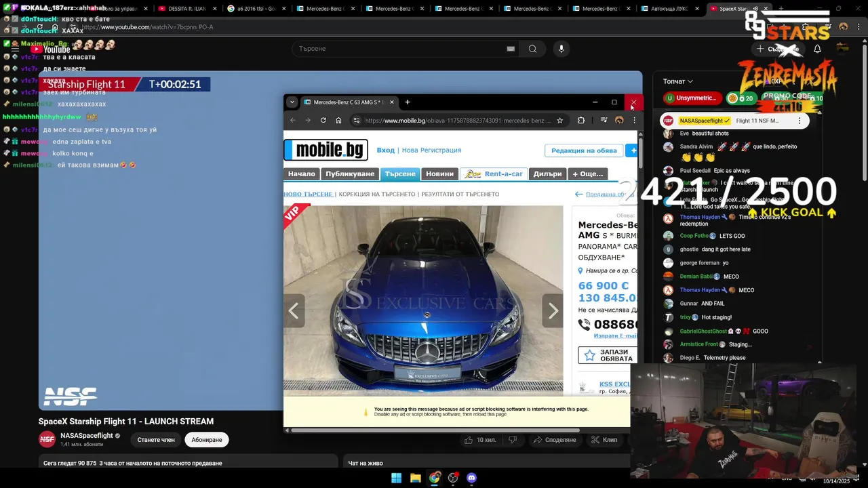The width and height of the screenshot is (868, 488).
Task: Start voice search with the microphone icon
Action: pyautogui.click(x=561, y=49)
